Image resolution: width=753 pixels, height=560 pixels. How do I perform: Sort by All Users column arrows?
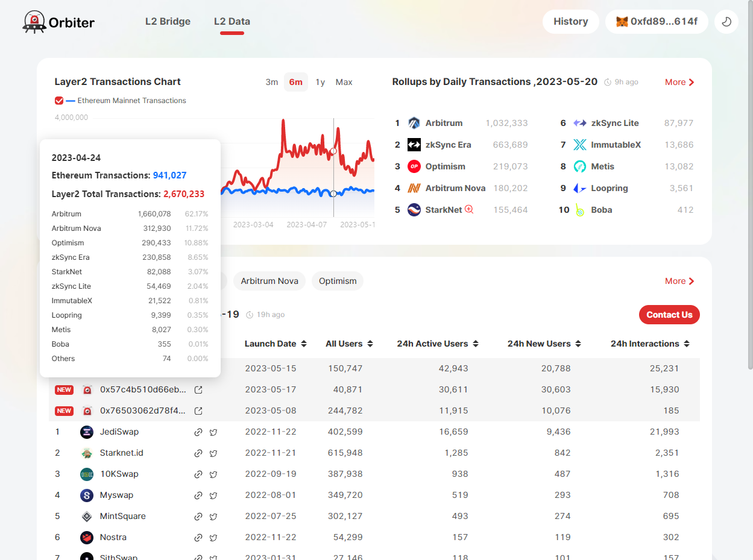370,344
